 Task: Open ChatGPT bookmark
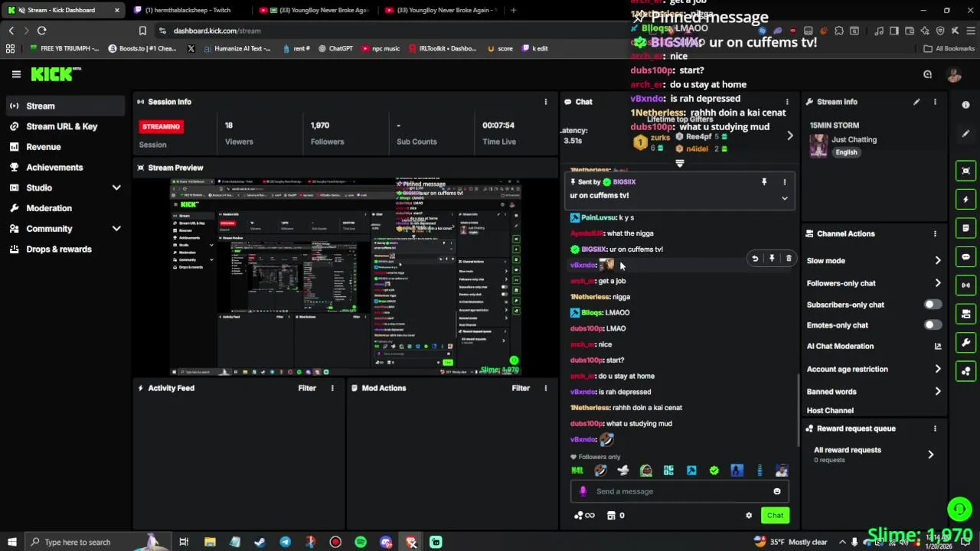tap(335, 48)
